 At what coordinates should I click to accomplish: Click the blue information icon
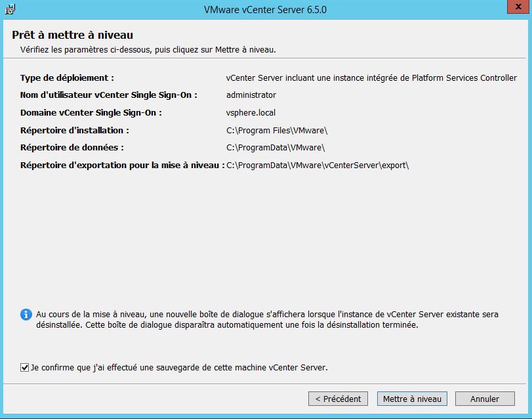pos(26,315)
